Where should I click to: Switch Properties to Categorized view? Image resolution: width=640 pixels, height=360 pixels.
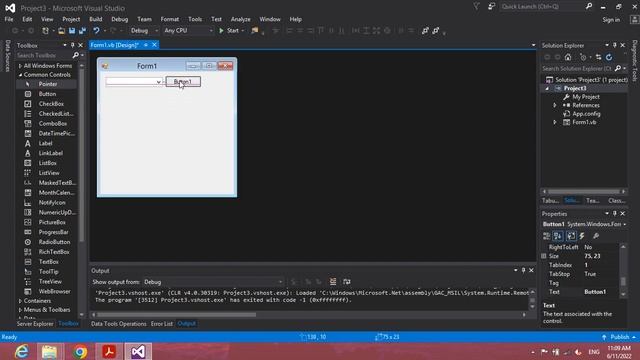pyautogui.click(x=547, y=236)
